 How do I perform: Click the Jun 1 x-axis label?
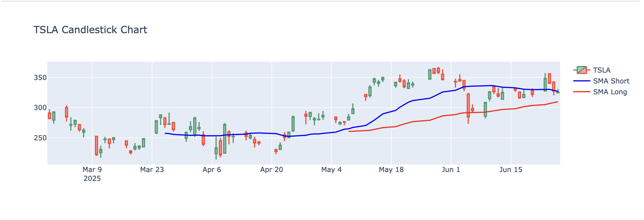(x=451, y=170)
